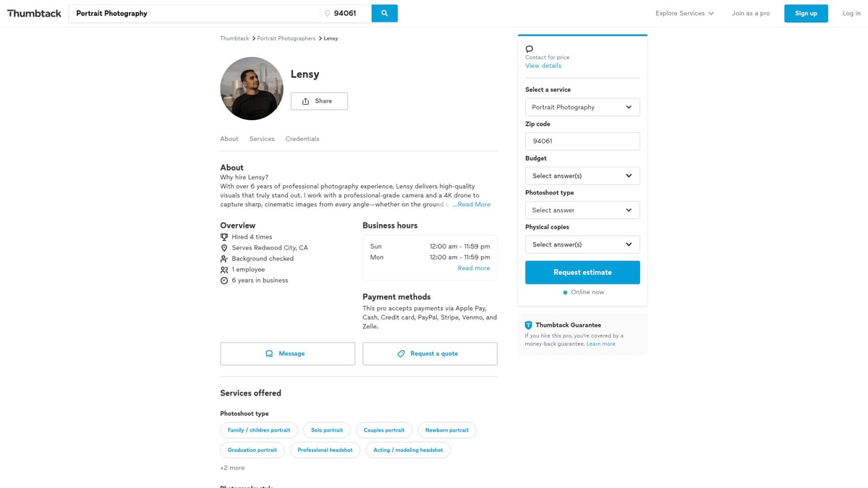
Task: Click the chat bubble icon above Contact for price
Action: tap(529, 49)
